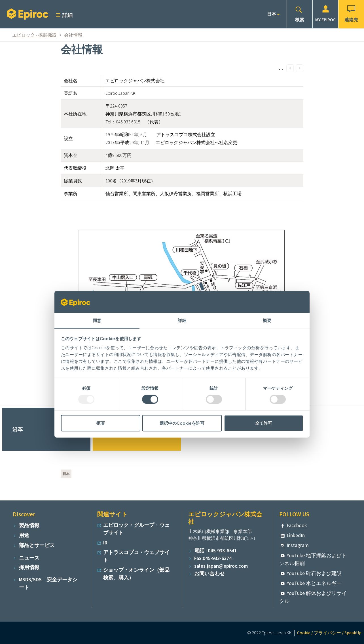
Task: Open 製品情報 footer link
Action: click(29, 525)
